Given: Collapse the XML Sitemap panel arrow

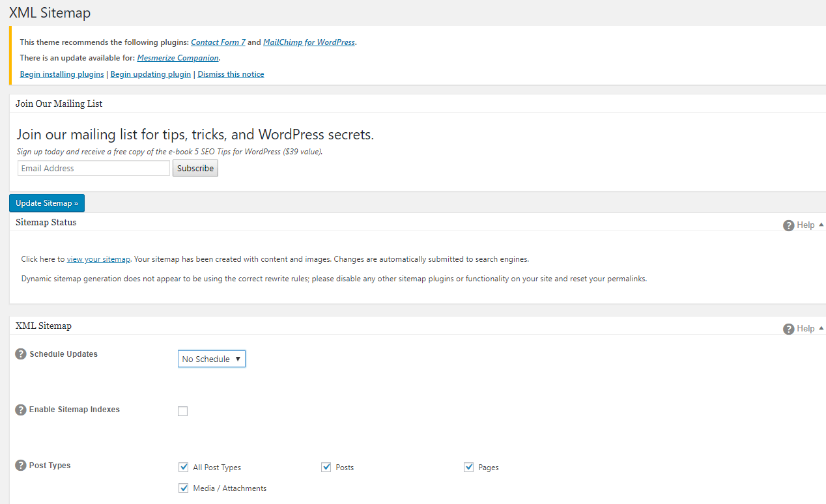Looking at the screenshot, I should coord(821,328).
